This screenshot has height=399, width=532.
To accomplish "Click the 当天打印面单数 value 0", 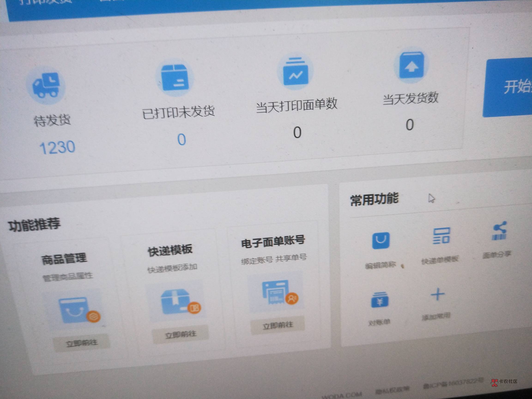I will [297, 132].
